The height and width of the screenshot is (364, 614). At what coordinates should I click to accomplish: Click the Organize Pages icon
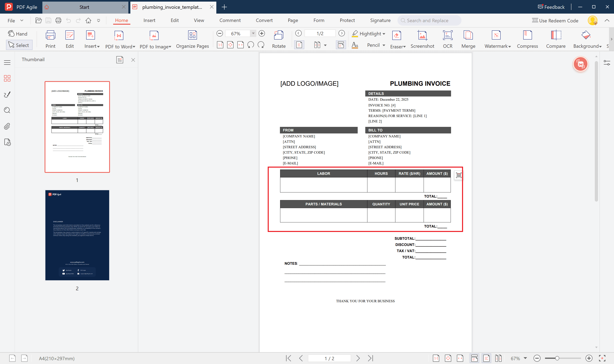(x=192, y=39)
